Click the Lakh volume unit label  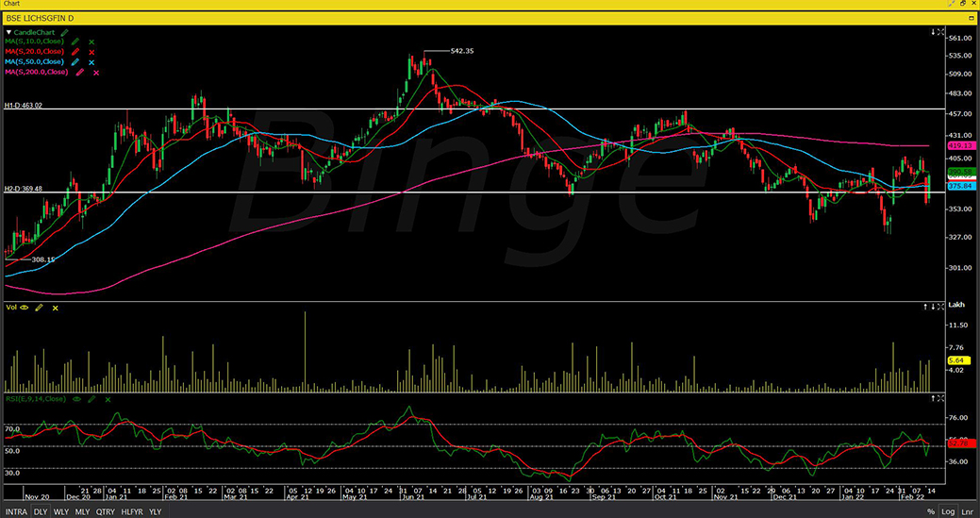pos(956,306)
